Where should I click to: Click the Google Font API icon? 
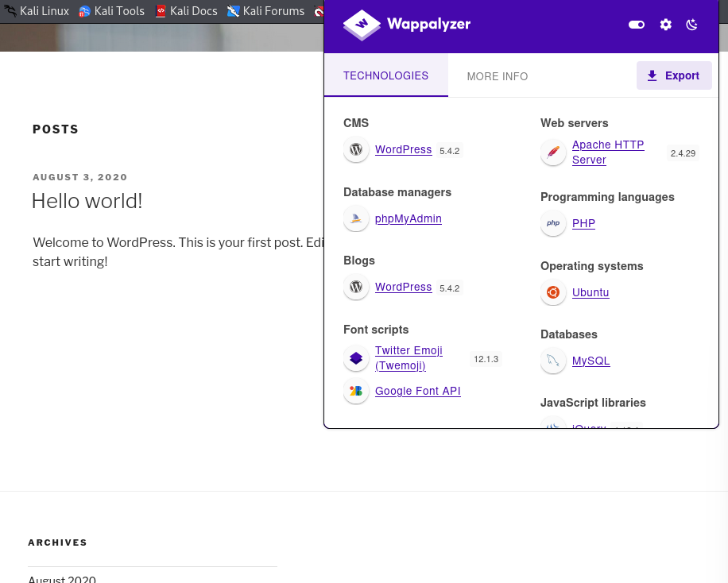356,391
